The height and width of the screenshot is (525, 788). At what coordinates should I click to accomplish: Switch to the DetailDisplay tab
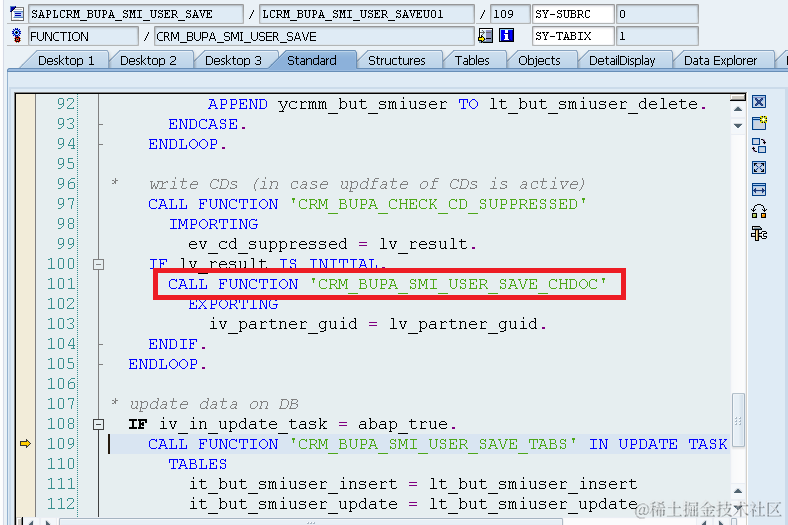(622, 60)
